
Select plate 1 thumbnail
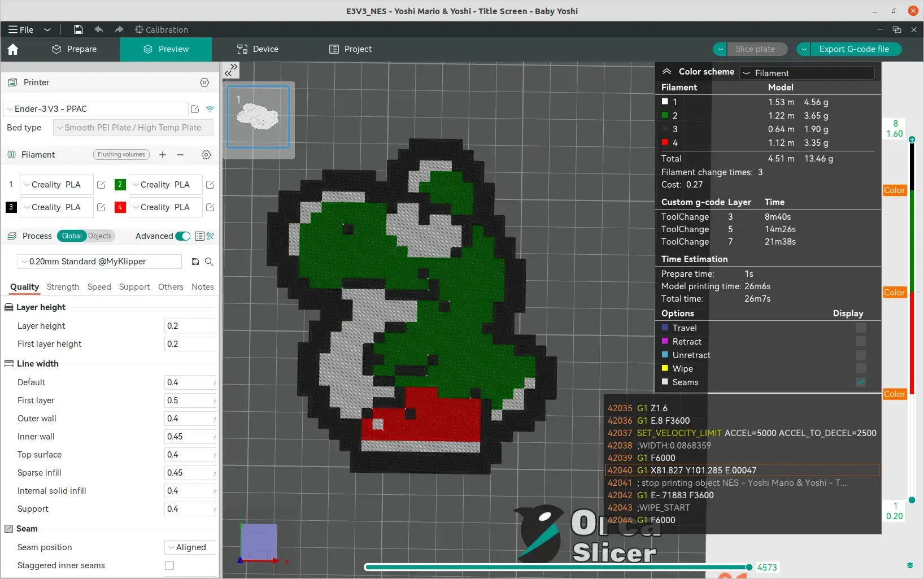click(258, 117)
